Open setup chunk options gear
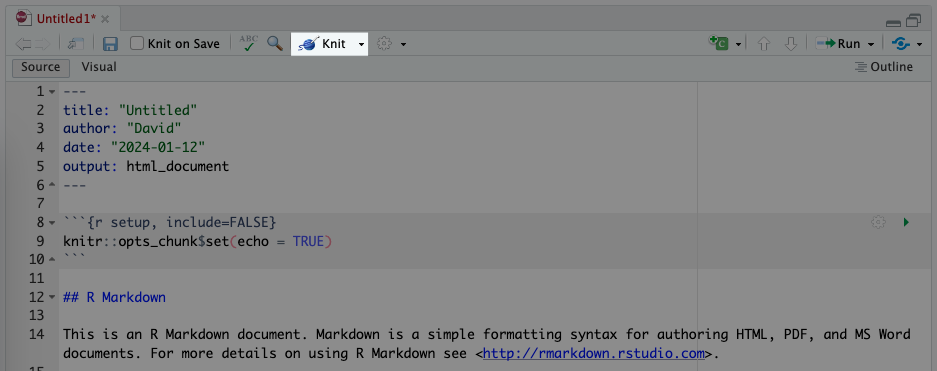937x371 pixels. [x=878, y=222]
